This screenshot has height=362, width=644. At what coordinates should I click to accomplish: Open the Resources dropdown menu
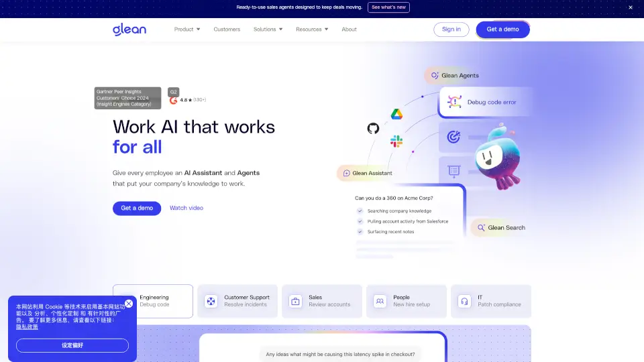coord(312,29)
